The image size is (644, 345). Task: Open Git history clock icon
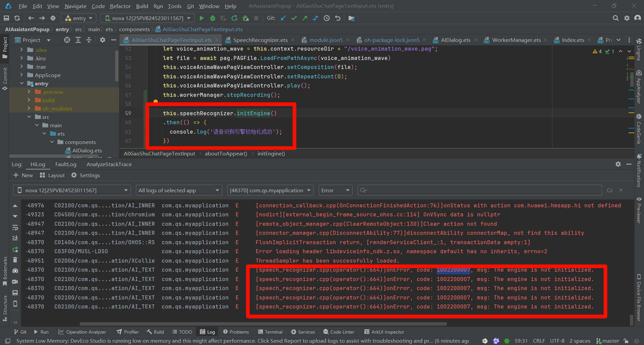click(x=327, y=18)
